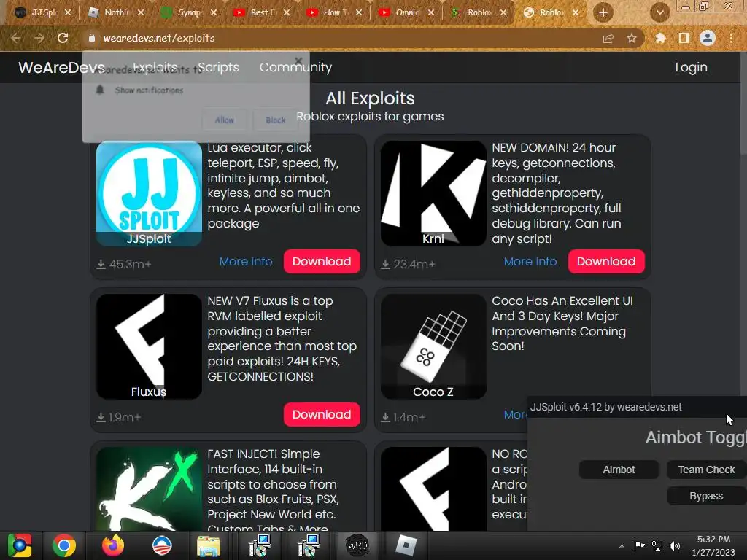The image size is (747, 560).
Task: Switch to the Synap browser tab
Action: pos(187,12)
